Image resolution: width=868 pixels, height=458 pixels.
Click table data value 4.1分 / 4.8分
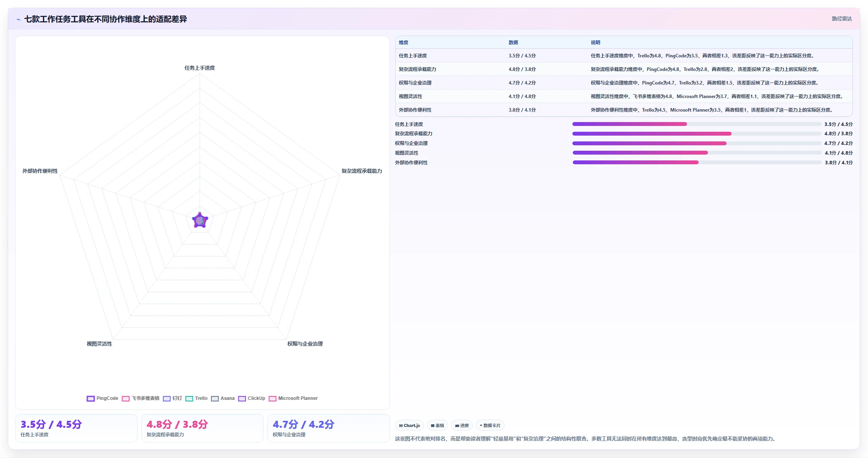(x=522, y=96)
